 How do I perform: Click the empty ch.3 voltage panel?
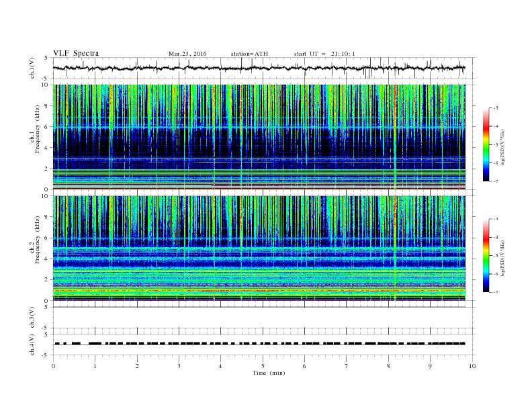(263, 318)
